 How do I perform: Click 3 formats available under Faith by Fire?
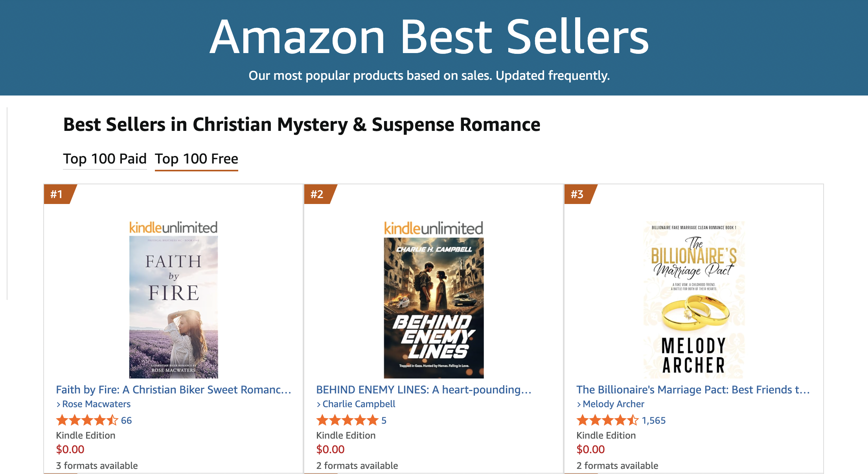(97, 466)
